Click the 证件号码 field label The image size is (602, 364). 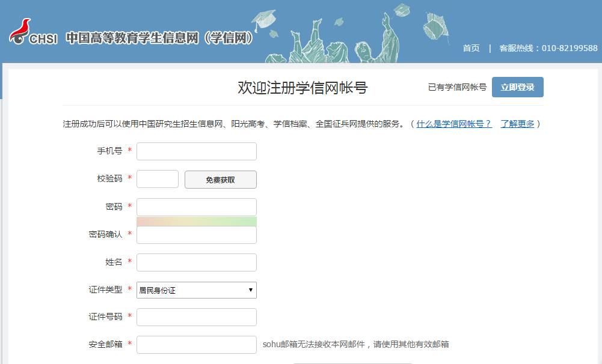105,317
